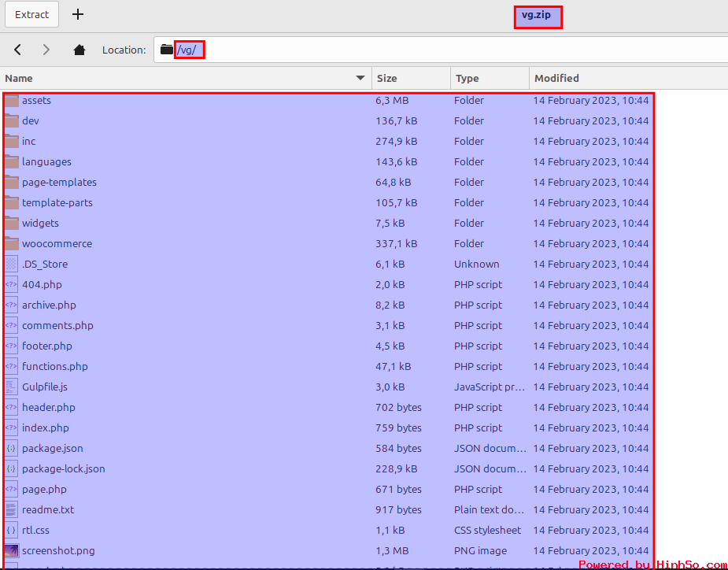Select the languages folder name
The width and height of the screenshot is (728, 570).
point(47,161)
